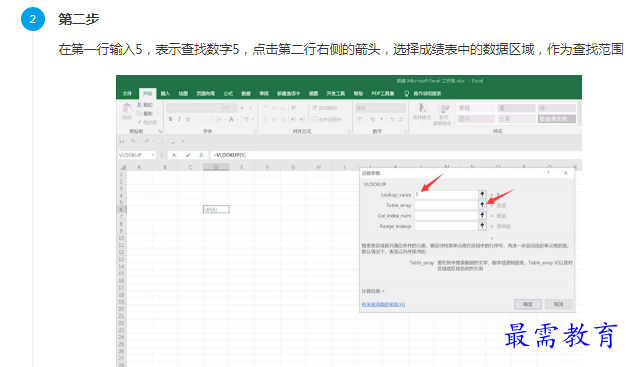Open the customize quick access toolbar arrow
626x367 pixels.
pos(183,141)
